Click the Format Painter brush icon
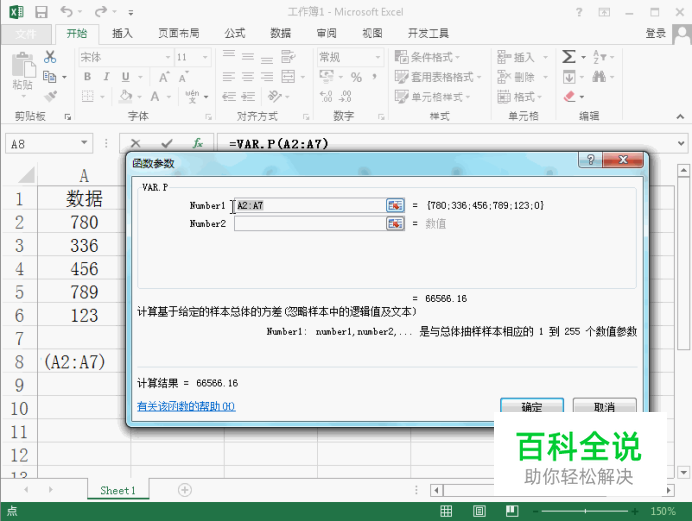692x521 pixels. coord(50,96)
